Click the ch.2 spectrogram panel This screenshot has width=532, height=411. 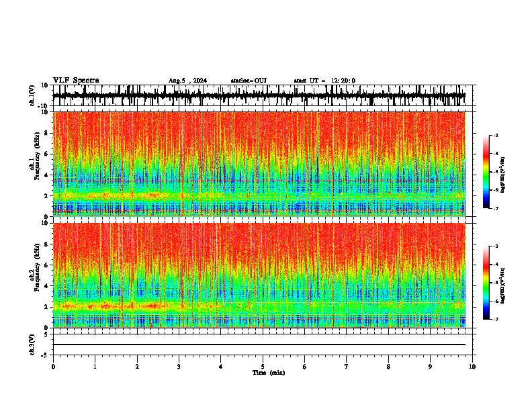point(259,275)
